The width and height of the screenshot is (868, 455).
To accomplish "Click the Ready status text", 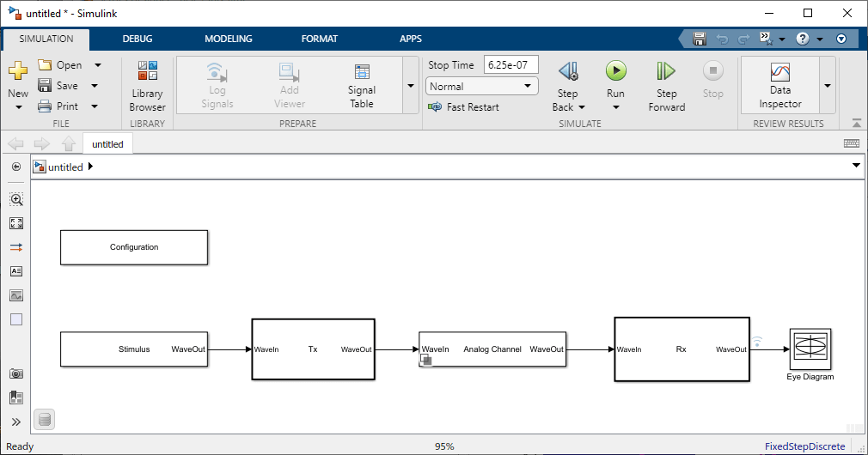I will (x=20, y=446).
